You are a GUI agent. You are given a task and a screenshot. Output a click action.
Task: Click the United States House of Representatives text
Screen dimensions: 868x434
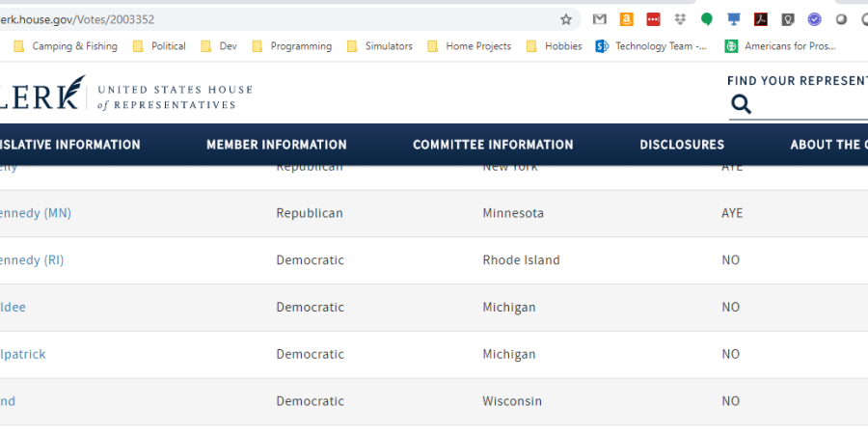(x=175, y=97)
